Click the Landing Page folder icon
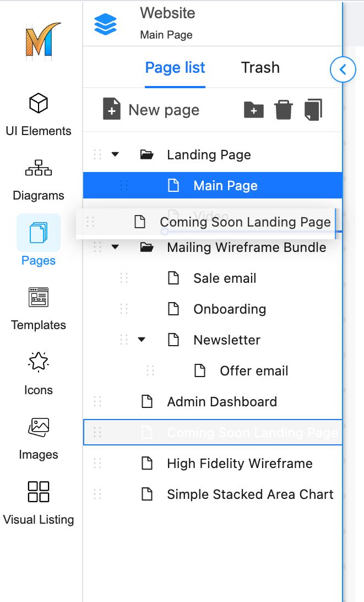The image size is (364, 602). (147, 155)
